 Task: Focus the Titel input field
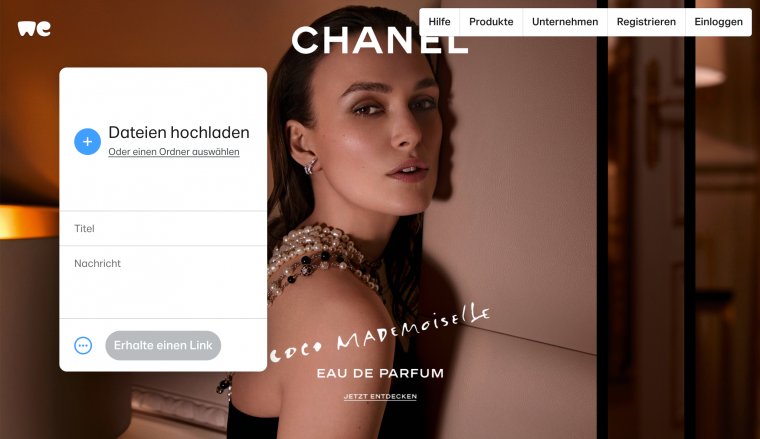[163, 228]
